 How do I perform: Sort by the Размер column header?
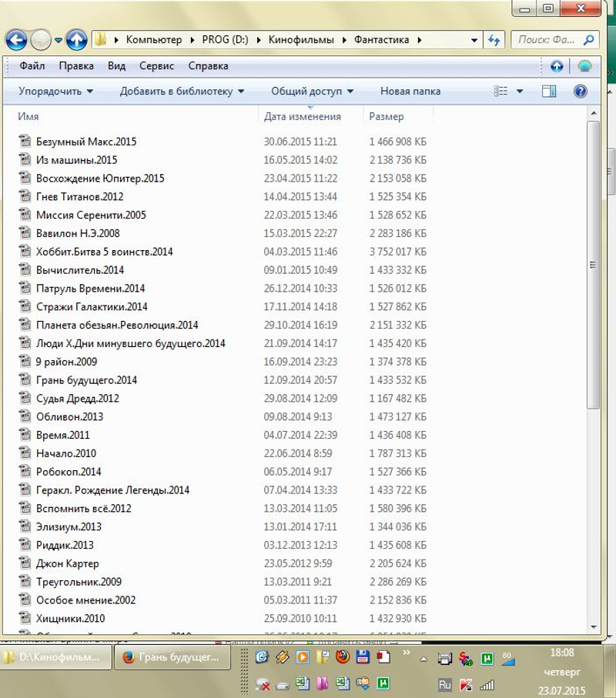pos(387,117)
